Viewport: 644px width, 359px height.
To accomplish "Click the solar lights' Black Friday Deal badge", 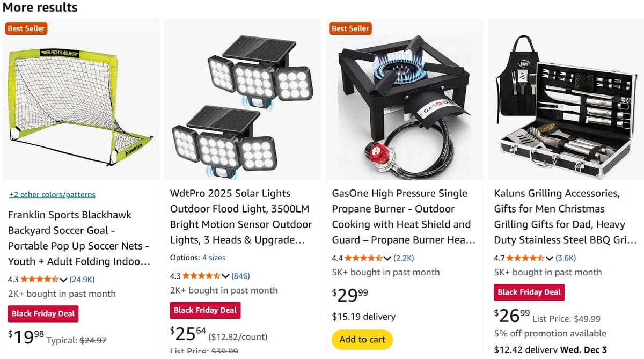I will pyautogui.click(x=205, y=310).
